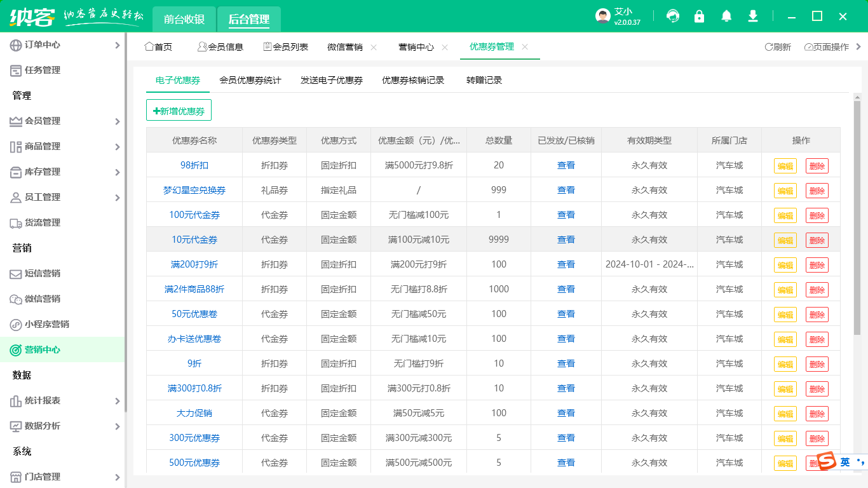Click the download icon in header

point(753,17)
